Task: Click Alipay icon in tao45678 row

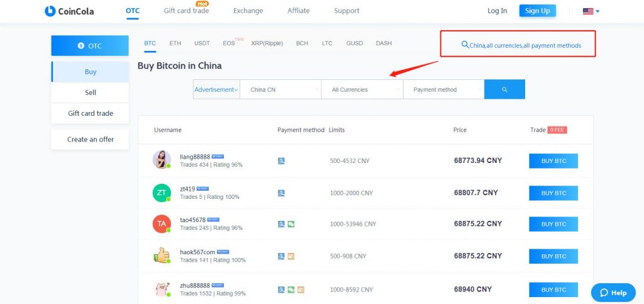Action: pos(281,224)
